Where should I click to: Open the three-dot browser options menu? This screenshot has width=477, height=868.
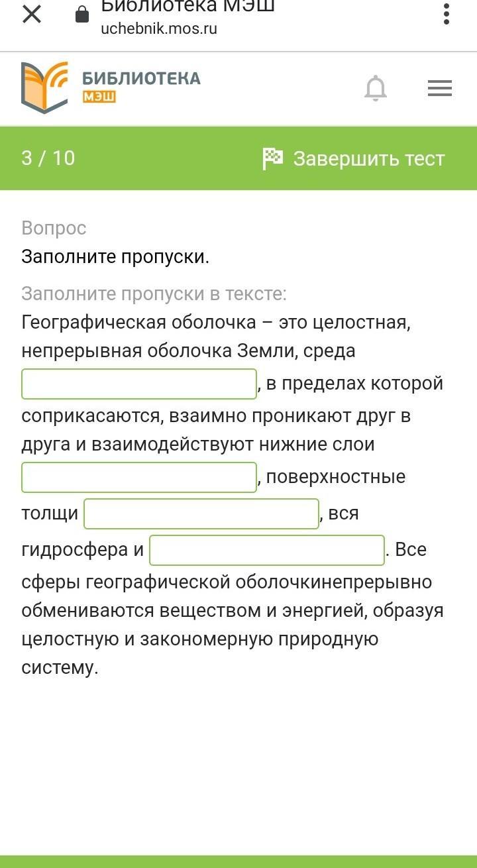[447, 14]
